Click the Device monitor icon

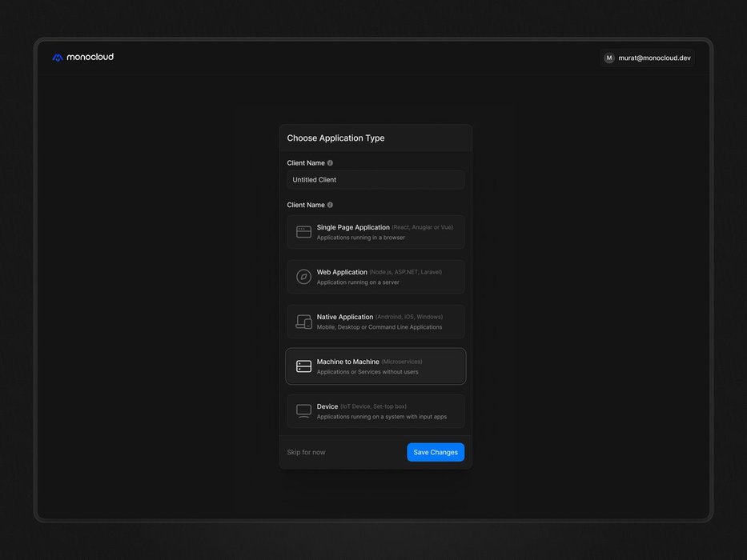pyautogui.click(x=303, y=411)
